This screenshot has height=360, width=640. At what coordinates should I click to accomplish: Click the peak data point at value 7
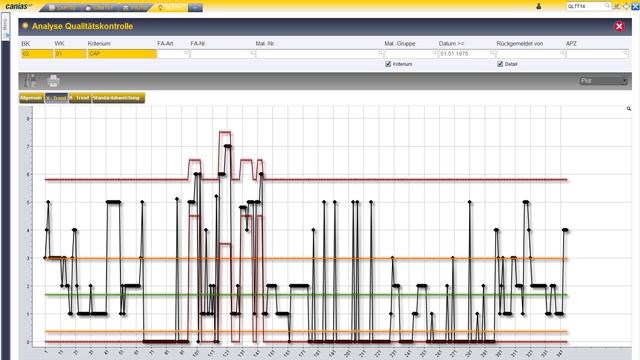227,146
